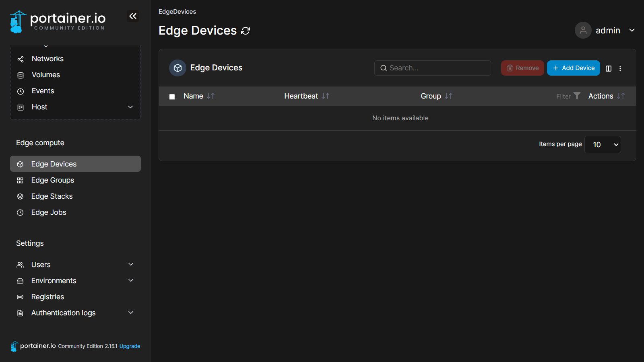Open the table column visibility icon
Image resolution: width=644 pixels, height=362 pixels.
coord(609,68)
